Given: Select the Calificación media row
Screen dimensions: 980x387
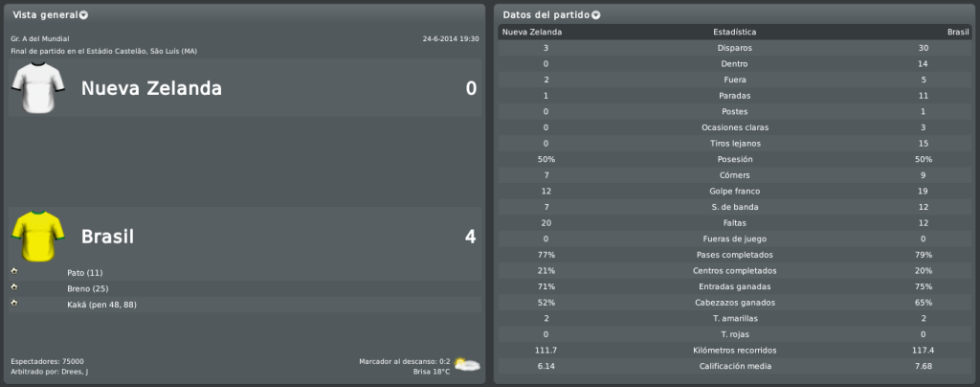Looking at the screenshot, I should pos(734,366).
